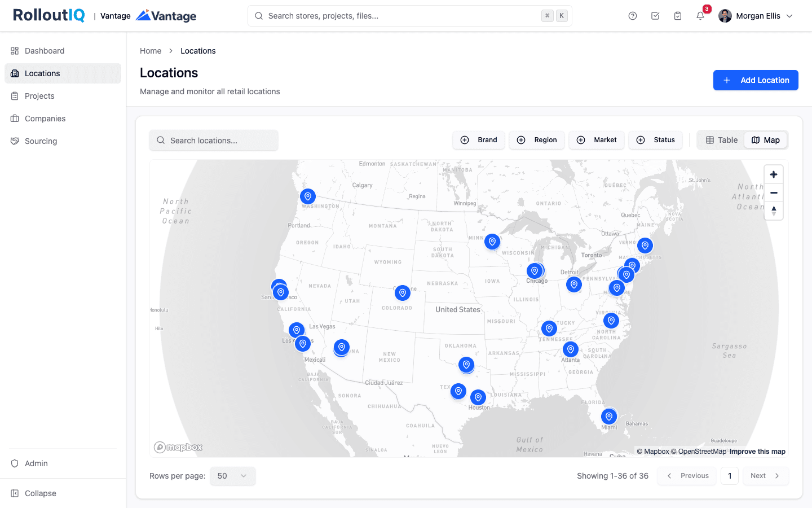This screenshot has width=812, height=508.
Task: Open the Mapbox logo link
Action: point(178,447)
